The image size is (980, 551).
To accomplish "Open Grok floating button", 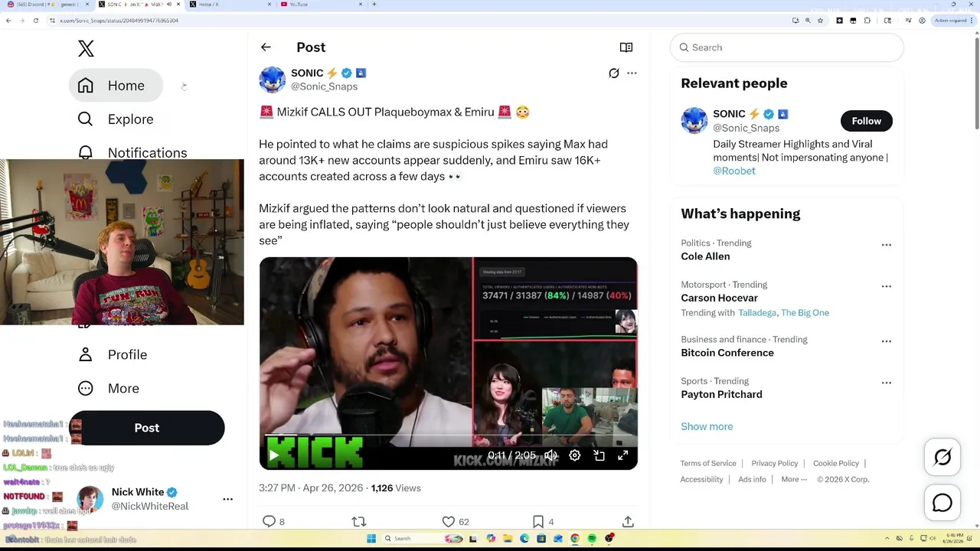I will click(x=942, y=458).
